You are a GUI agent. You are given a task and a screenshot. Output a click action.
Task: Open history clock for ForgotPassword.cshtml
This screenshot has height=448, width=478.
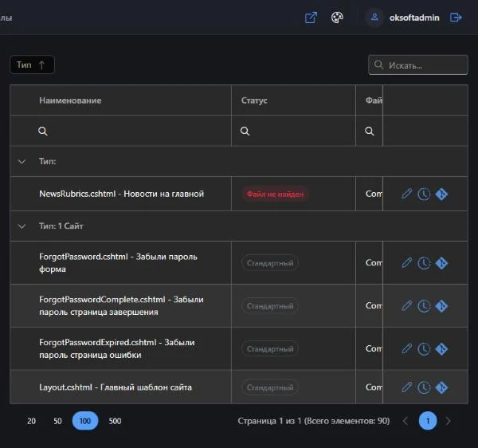point(424,263)
